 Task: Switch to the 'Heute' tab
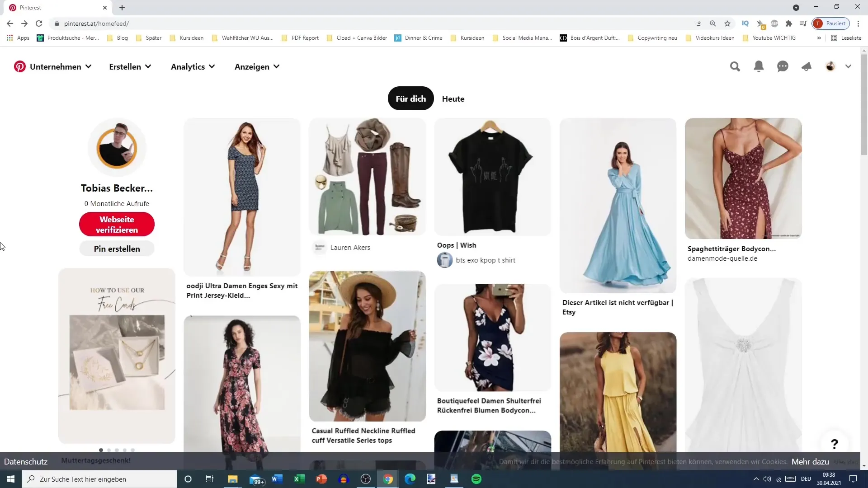[453, 99]
